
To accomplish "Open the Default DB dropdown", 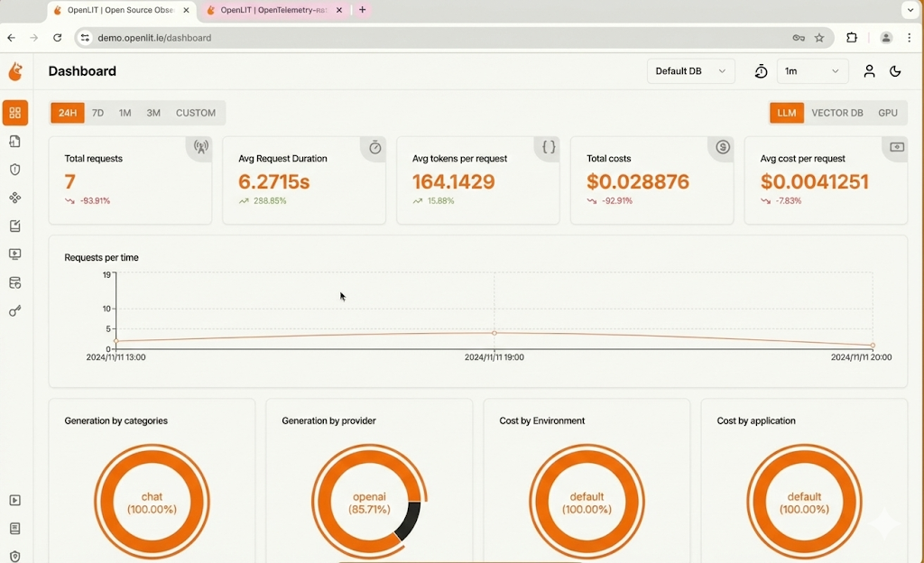I will (x=690, y=71).
